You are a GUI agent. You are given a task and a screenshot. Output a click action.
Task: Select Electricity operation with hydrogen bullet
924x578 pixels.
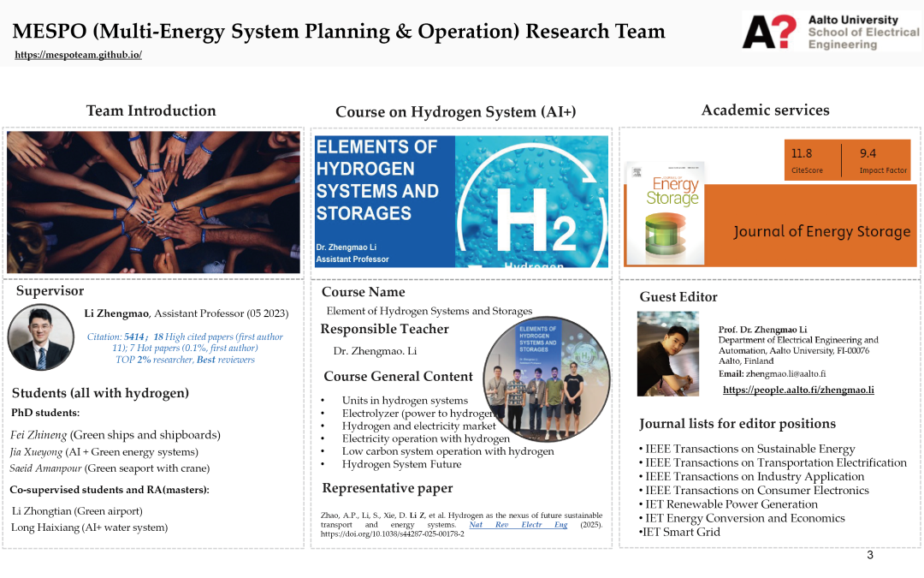[425, 438]
